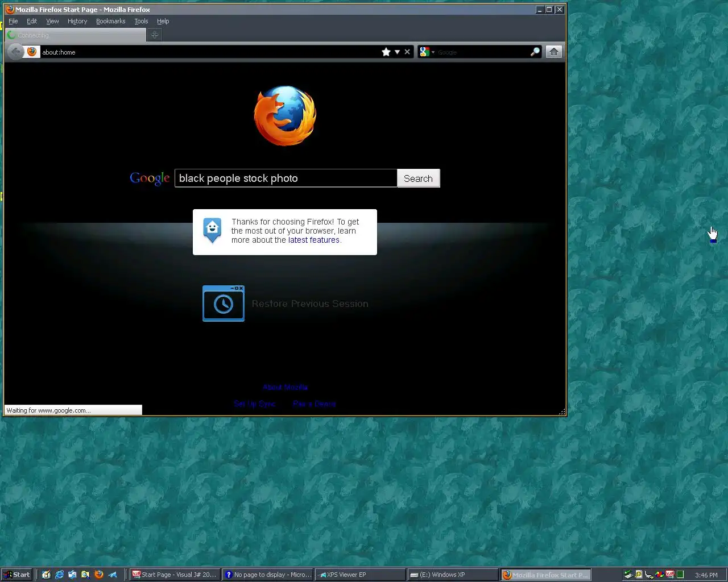Open the URL history dropdown arrow
This screenshot has width=728, height=582.
tap(398, 52)
